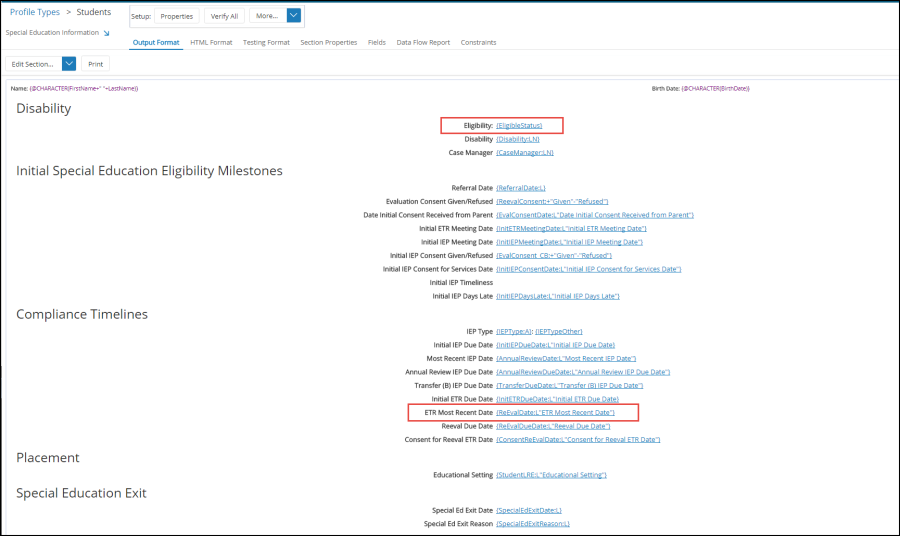Open the More dropdown arrow
900x536 pixels.
coord(293,16)
